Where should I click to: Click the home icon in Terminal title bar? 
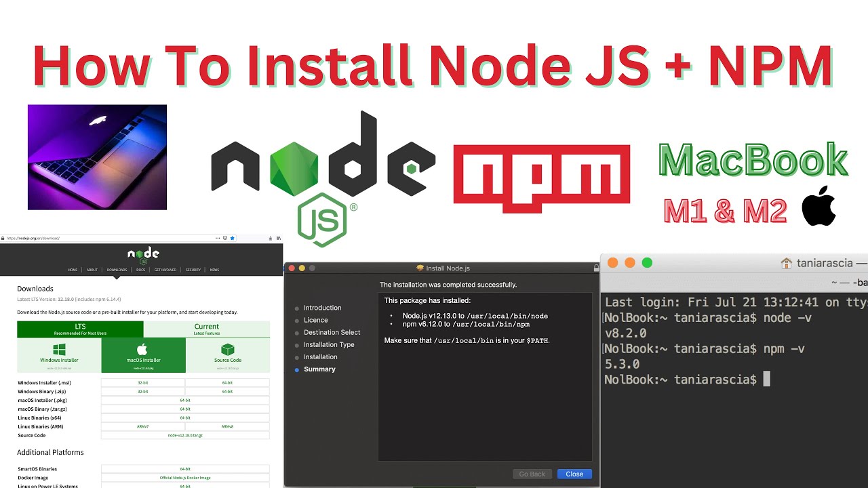(x=787, y=263)
